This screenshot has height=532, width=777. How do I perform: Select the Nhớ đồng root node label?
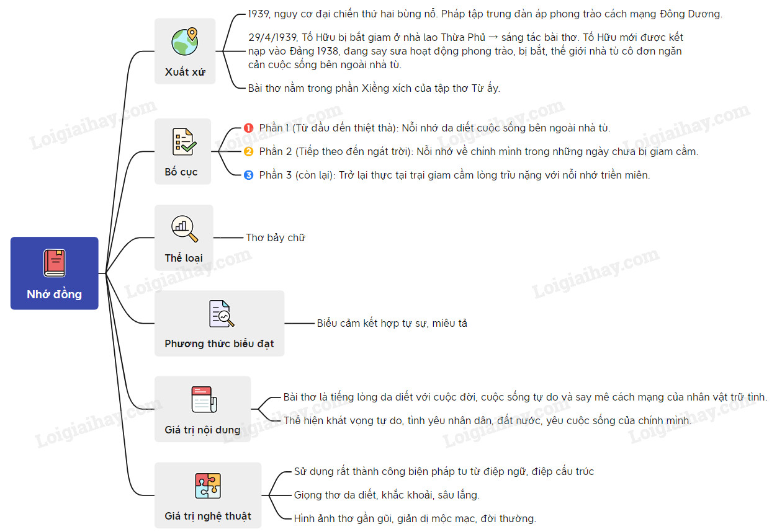[x=54, y=294]
